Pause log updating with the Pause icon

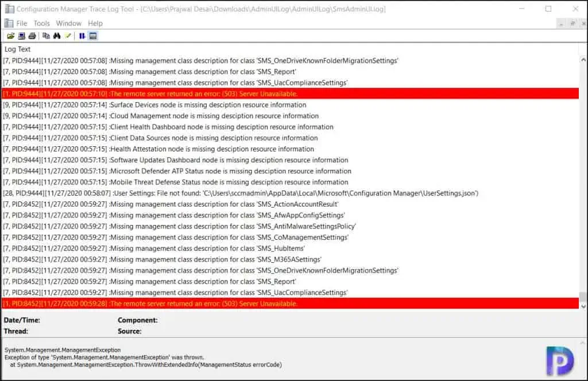(82, 36)
